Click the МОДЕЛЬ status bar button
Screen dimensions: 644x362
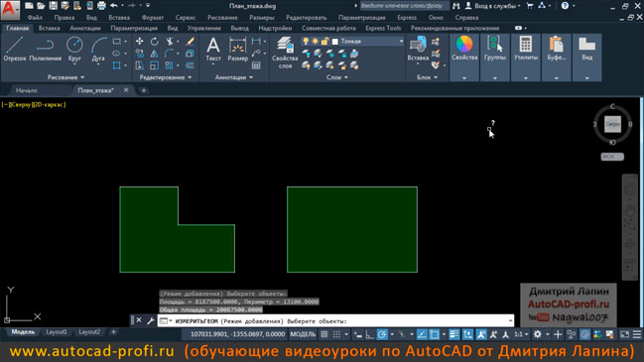point(303,334)
